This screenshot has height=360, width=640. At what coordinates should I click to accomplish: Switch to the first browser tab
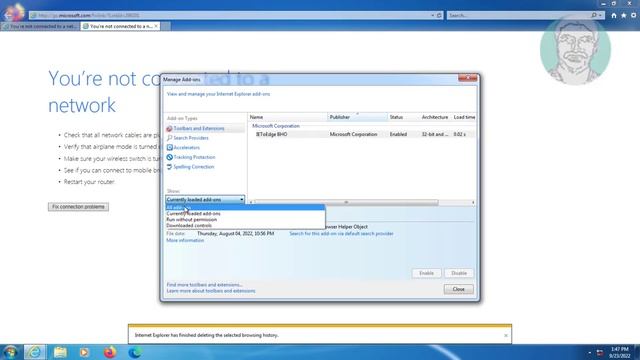pyautogui.click(x=40, y=26)
